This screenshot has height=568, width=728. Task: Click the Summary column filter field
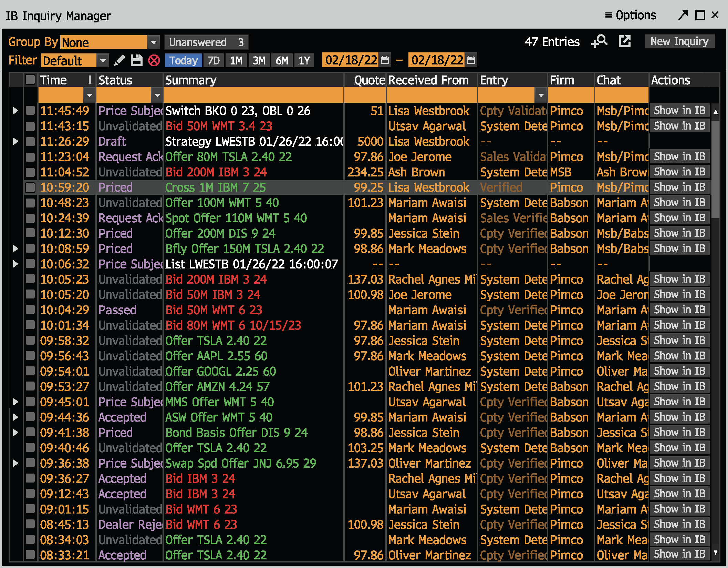[253, 95]
